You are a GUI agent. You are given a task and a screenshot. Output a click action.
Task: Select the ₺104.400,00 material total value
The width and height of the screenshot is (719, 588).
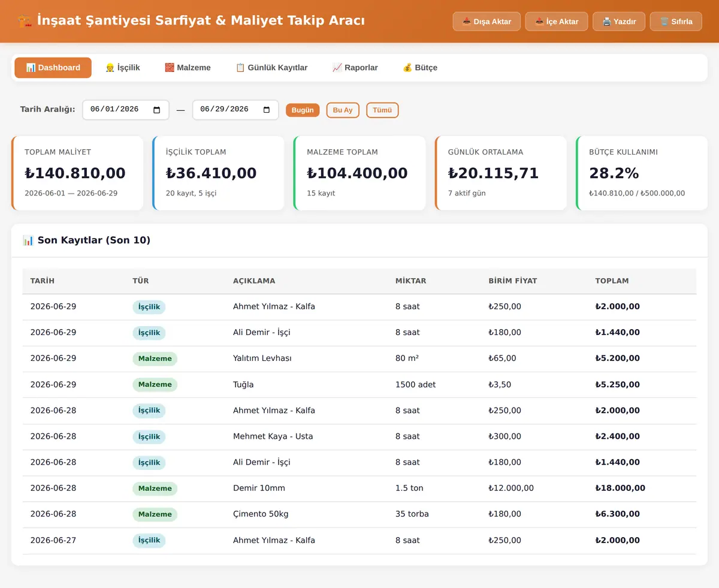click(357, 173)
